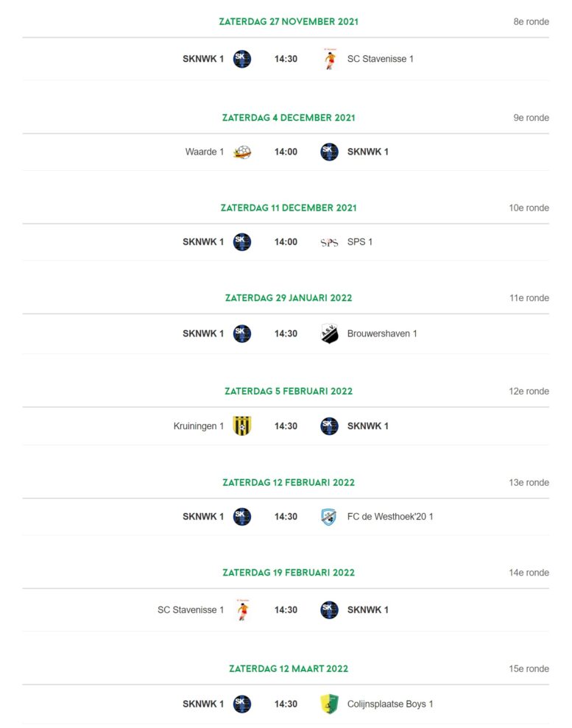Click the SPS club logo
The width and height of the screenshot is (572, 728).
pyautogui.click(x=329, y=242)
